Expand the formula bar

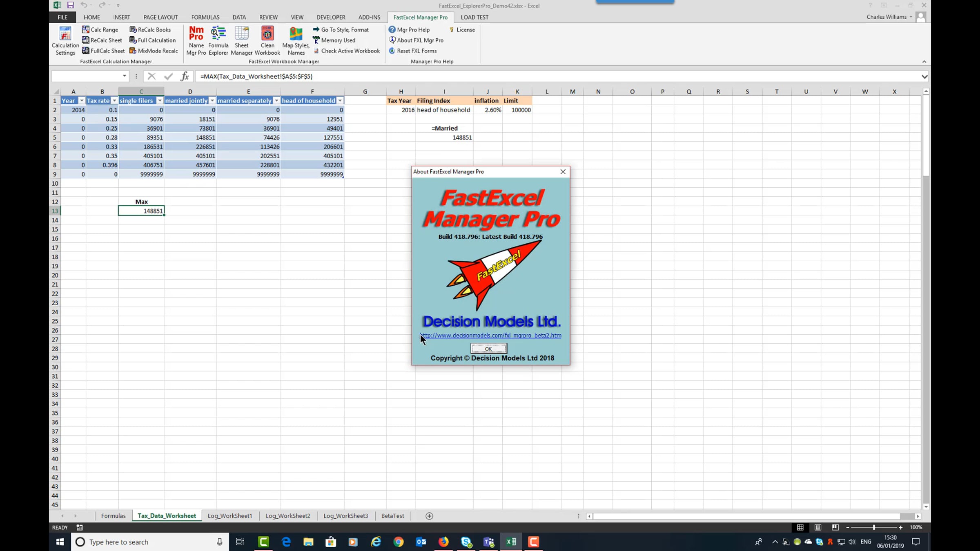coord(924,76)
